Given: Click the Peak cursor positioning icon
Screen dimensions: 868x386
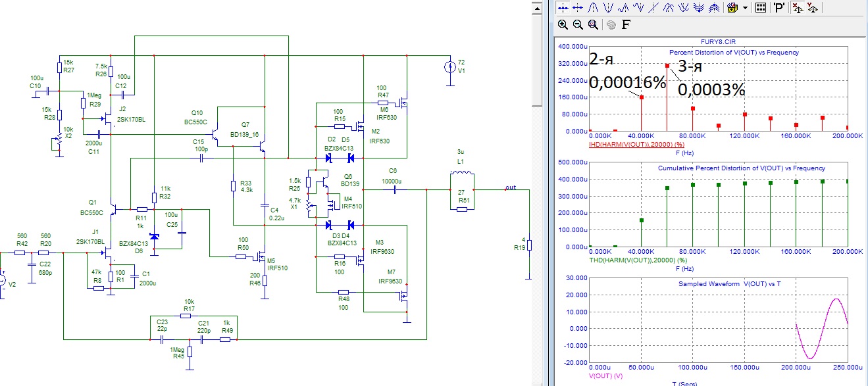Looking at the screenshot, I should tap(592, 8).
